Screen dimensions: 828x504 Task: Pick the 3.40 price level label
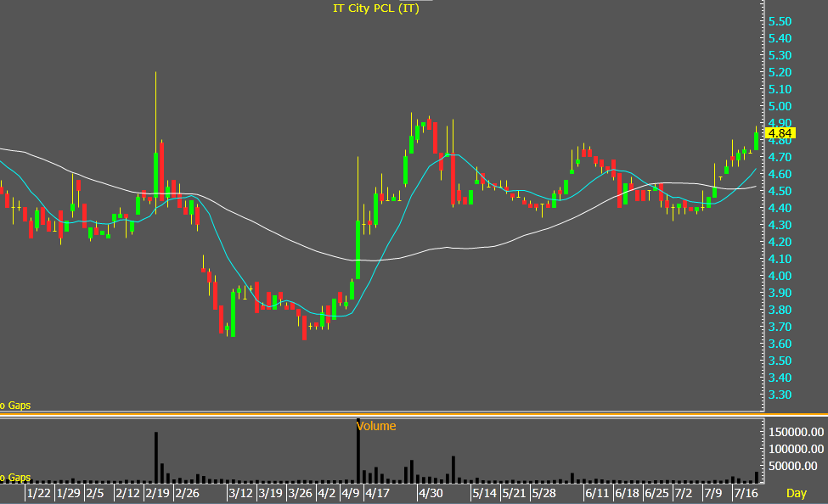pos(780,378)
